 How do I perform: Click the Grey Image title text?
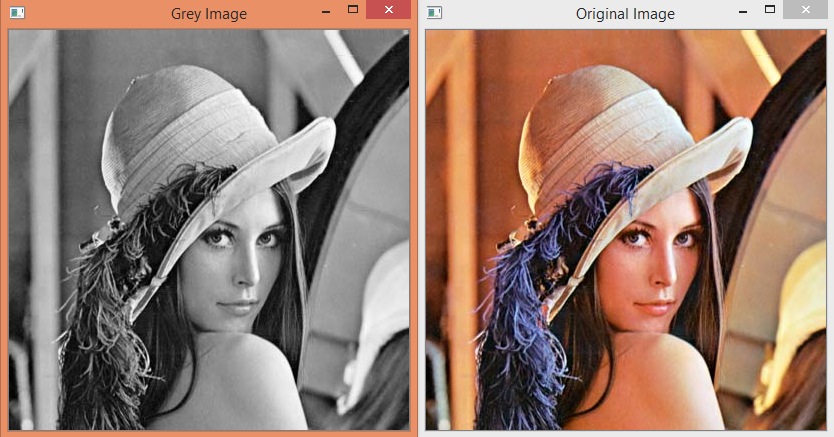click(208, 14)
